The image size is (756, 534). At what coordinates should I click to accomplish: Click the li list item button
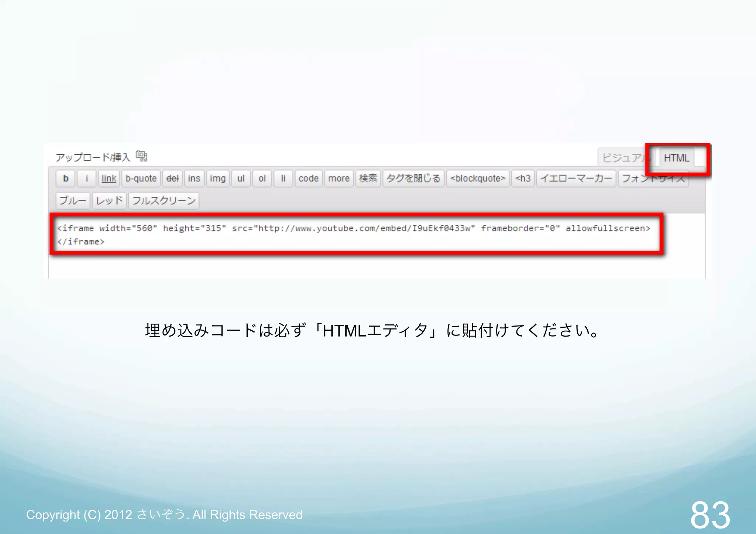coord(283,179)
